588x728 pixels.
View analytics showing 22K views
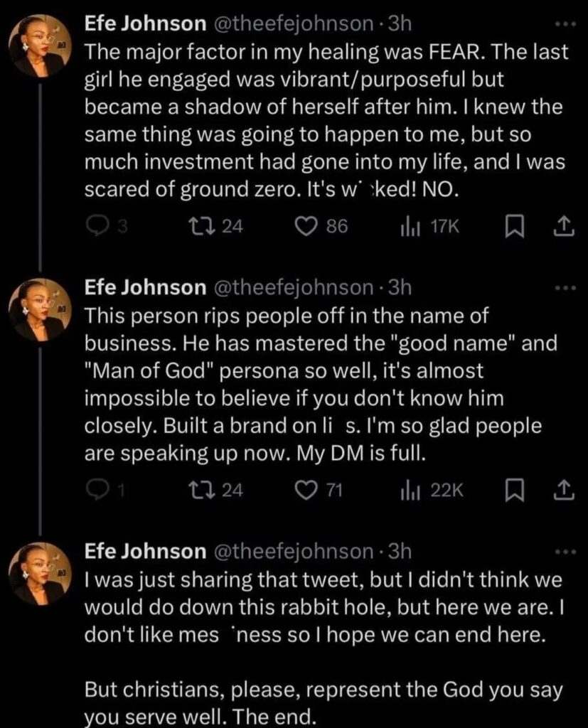click(x=411, y=491)
